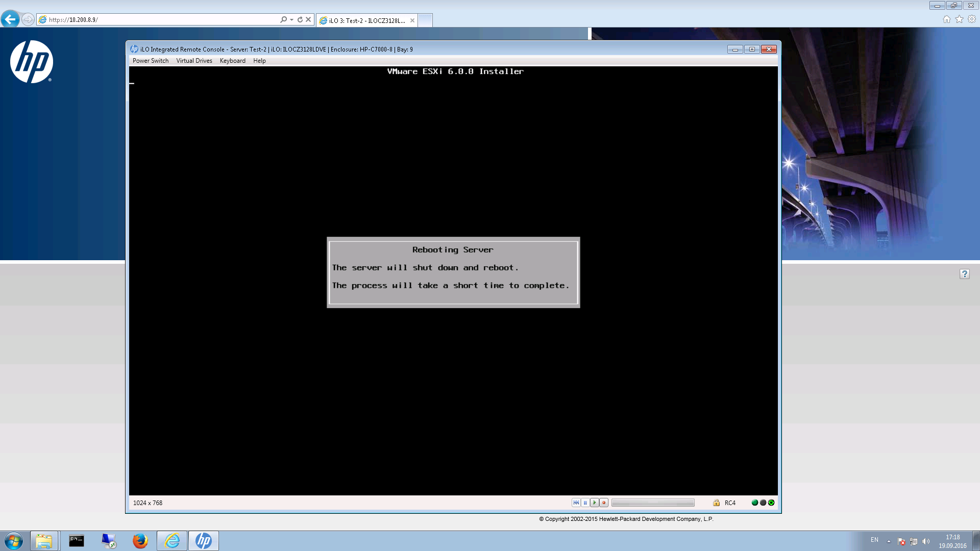
Task: Click the EN language indicator
Action: (x=874, y=540)
